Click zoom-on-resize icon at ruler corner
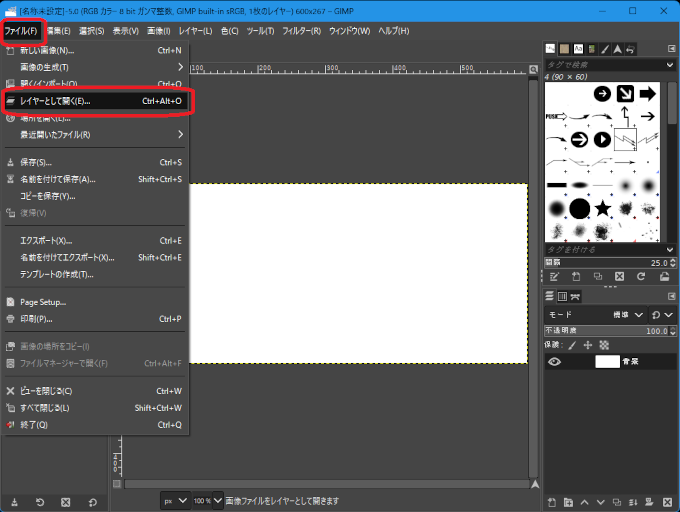680x512 pixels. (533, 69)
